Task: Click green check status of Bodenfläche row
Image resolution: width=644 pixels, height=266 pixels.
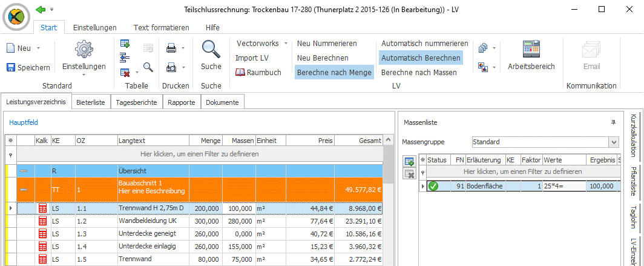Action: (x=433, y=186)
